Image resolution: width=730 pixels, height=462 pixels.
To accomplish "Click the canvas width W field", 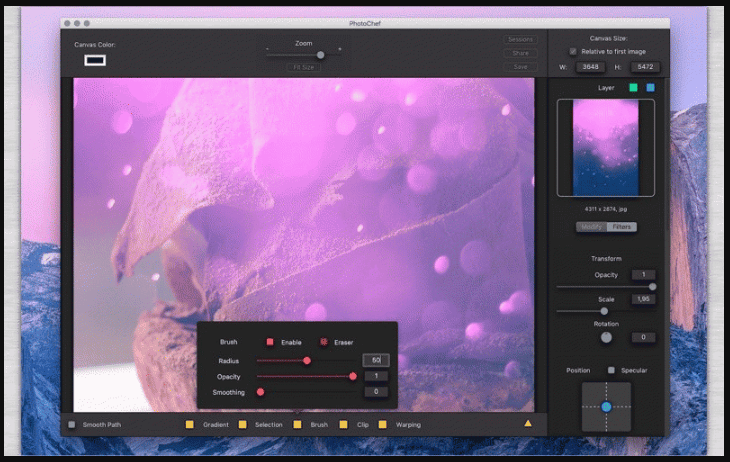I will (x=590, y=67).
